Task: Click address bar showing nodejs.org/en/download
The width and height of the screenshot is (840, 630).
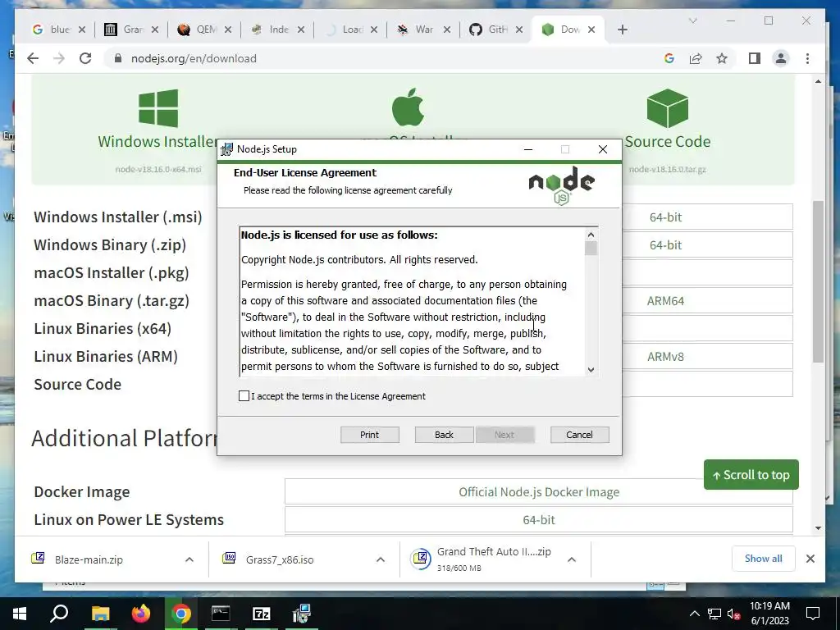Action: coord(194,58)
